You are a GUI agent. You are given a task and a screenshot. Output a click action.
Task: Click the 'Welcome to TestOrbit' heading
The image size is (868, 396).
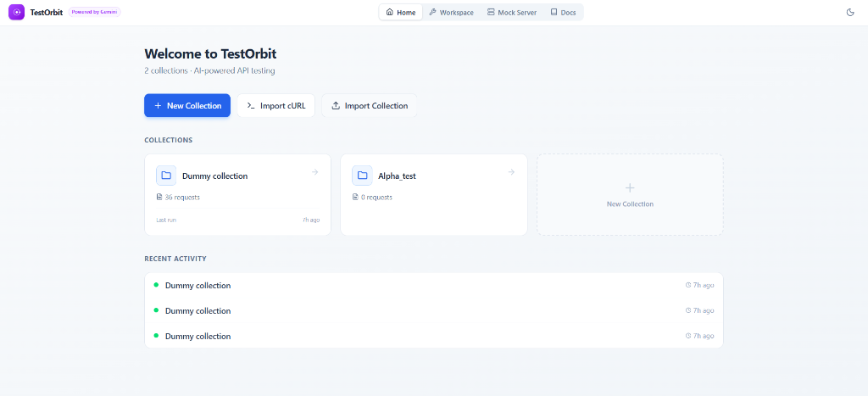pos(210,53)
